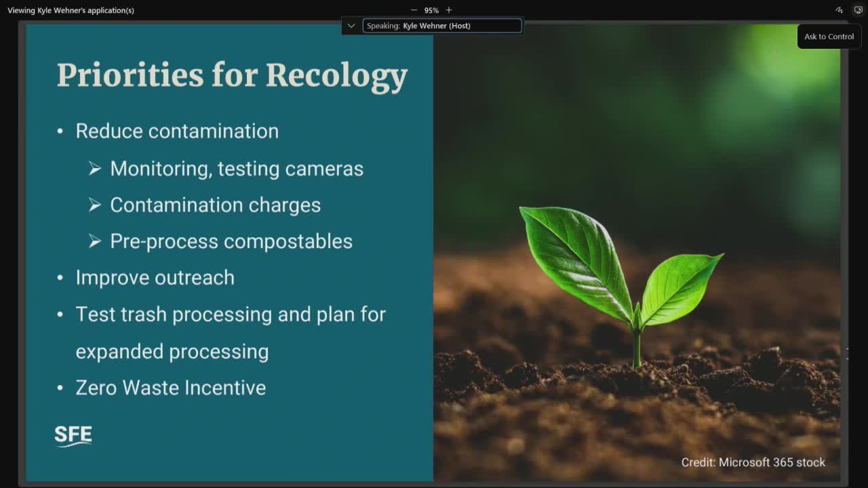Click the Priorities for Recology heading
868x488 pixels.
coord(232,75)
